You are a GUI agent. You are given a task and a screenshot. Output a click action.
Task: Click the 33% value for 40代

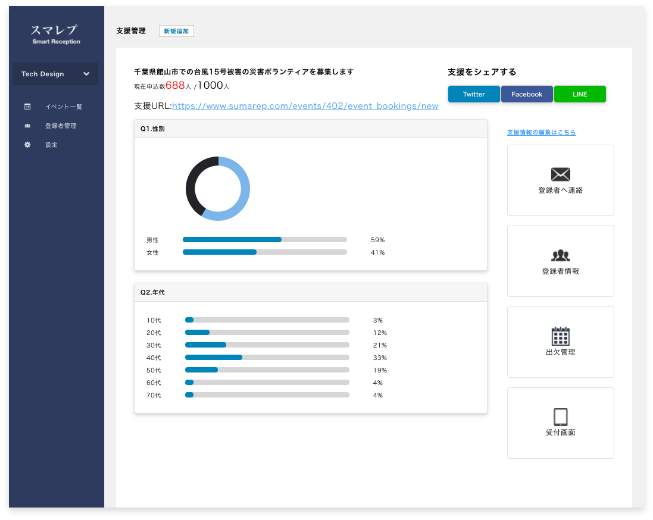tap(380, 358)
